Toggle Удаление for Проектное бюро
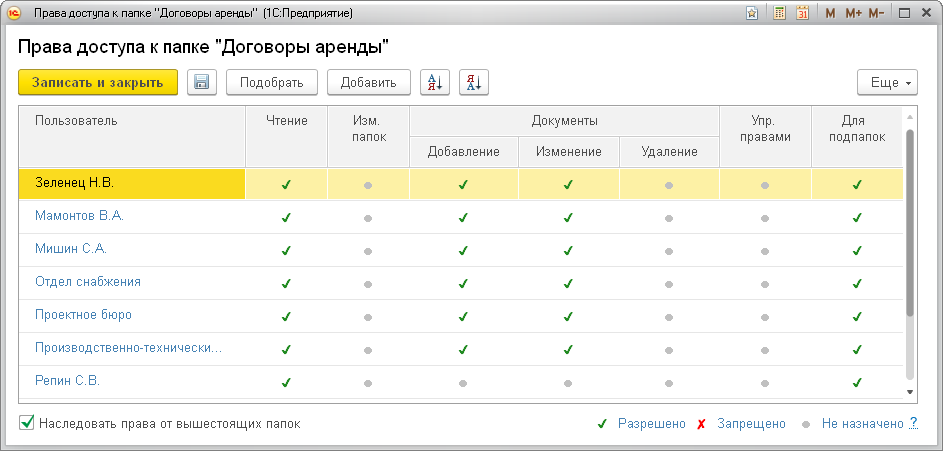The height and width of the screenshot is (451, 943). tap(669, 317)
